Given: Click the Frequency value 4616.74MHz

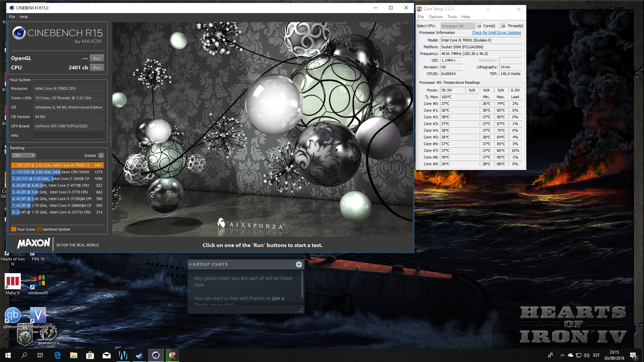Looking at the screenshot, I should click(x=481, y=54).
